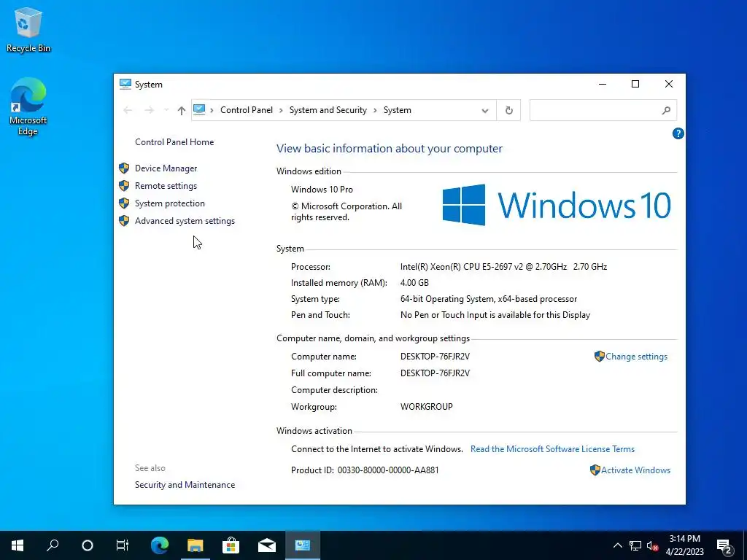Open Security and Maintenance link

point(185,485)
